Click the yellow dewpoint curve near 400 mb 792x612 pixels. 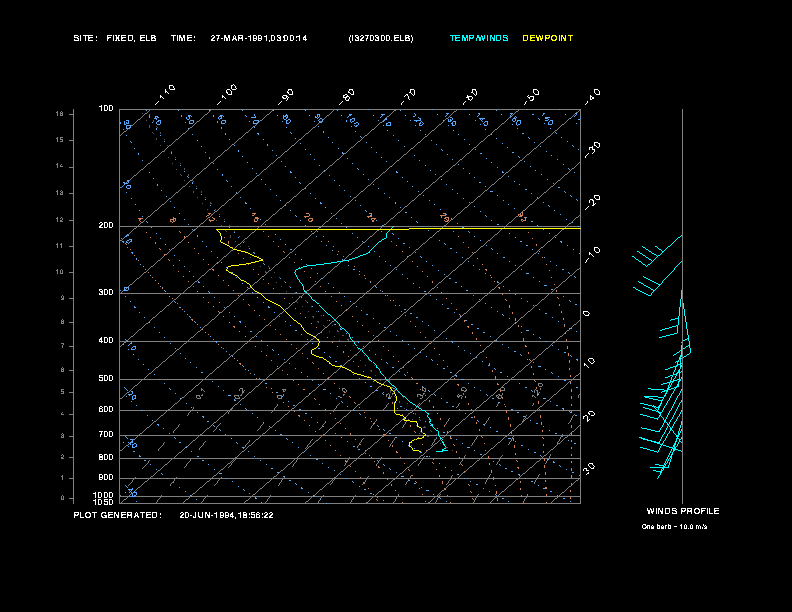318,341
